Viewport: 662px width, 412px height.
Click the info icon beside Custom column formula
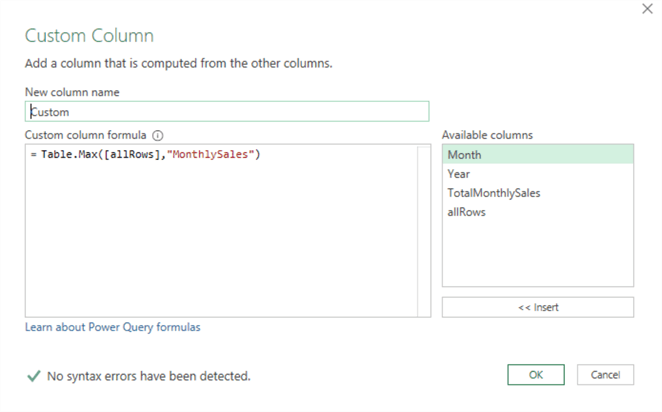[158, 135]
